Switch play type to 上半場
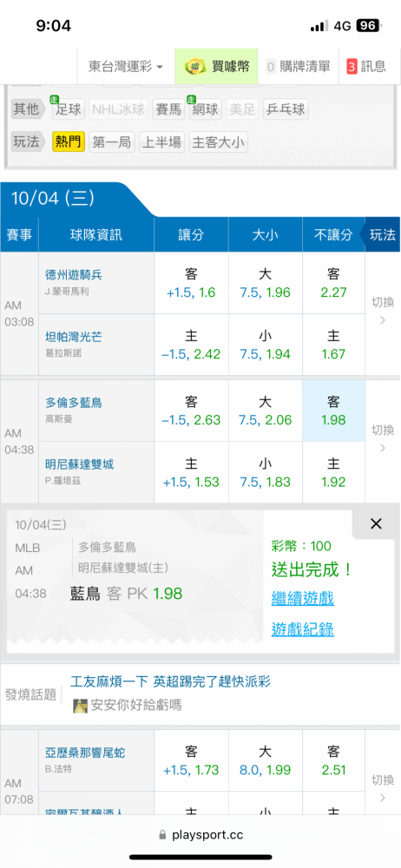This screenshot has height=868, width=401. [x=161, y=142]
